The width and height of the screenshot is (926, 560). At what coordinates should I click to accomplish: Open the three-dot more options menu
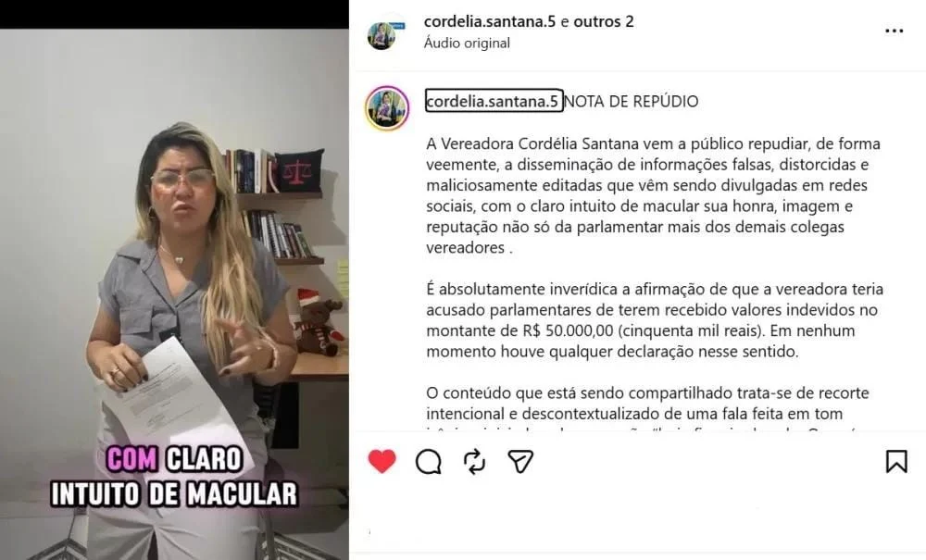pyautogui.click(x=895, y=31)
